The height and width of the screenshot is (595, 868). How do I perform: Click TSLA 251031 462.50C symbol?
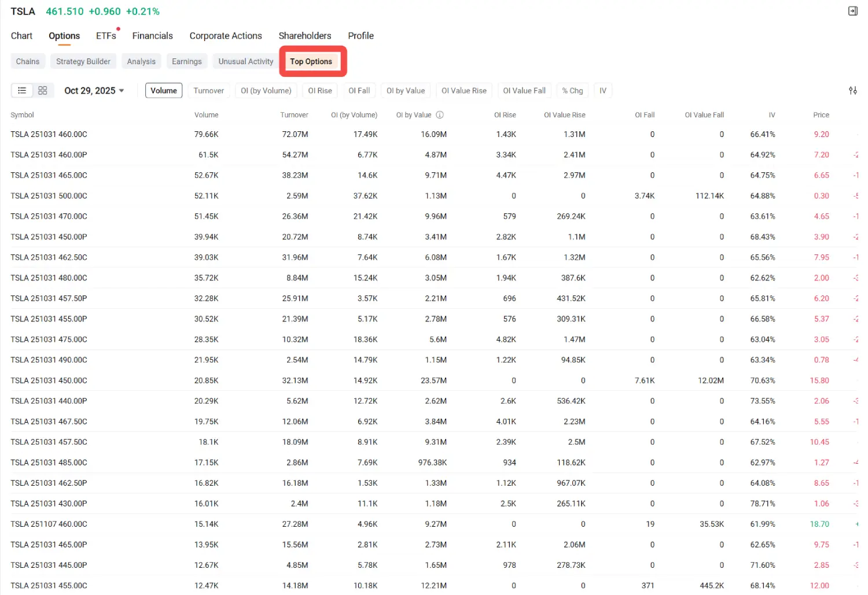[x=49, y=257]
